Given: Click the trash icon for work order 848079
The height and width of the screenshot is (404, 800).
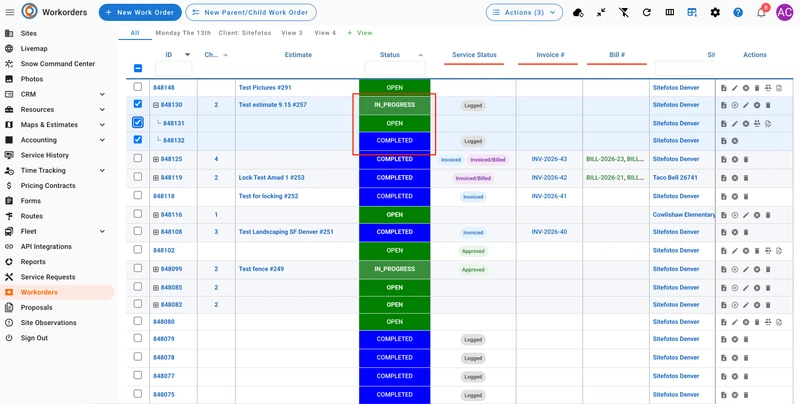Looking at the screenshot, I should tap(746, 340).
